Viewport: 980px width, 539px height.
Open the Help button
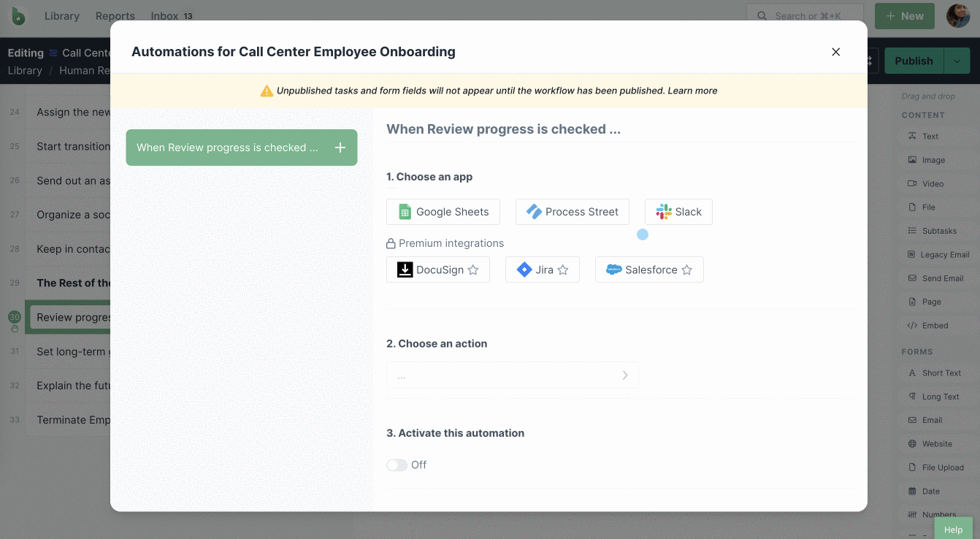[953, 530]
